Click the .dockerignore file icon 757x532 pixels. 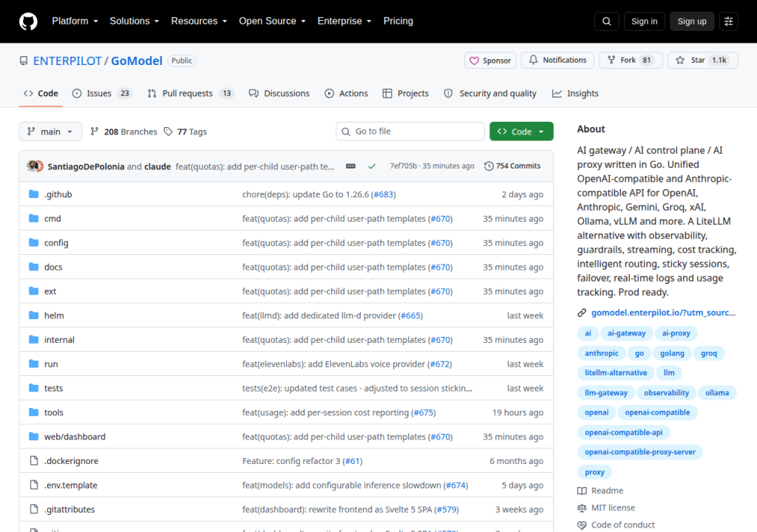[34, 460]
